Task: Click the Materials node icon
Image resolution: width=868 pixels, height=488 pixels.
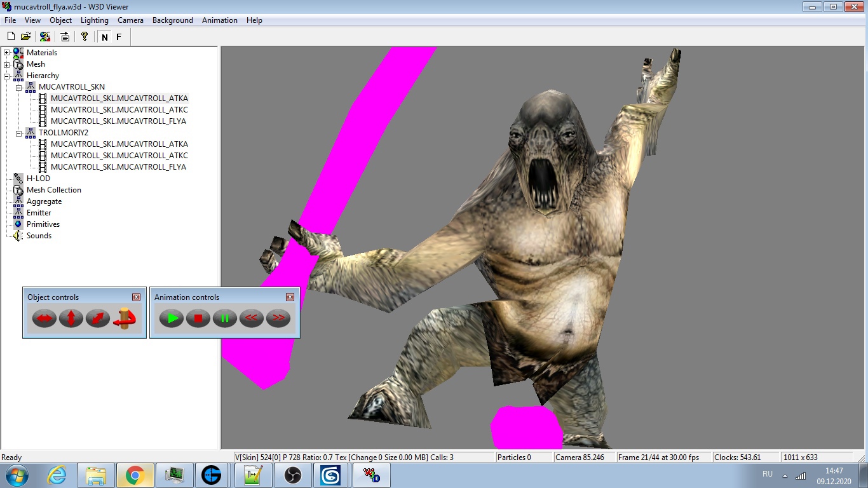Action: point(18,53)
